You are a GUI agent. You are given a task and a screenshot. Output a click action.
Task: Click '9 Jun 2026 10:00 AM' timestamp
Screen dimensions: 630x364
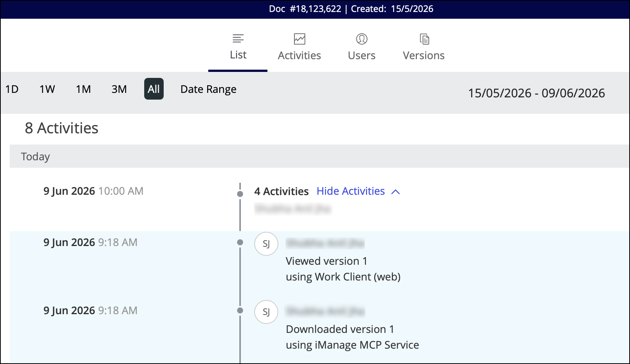tap(93, 191)
